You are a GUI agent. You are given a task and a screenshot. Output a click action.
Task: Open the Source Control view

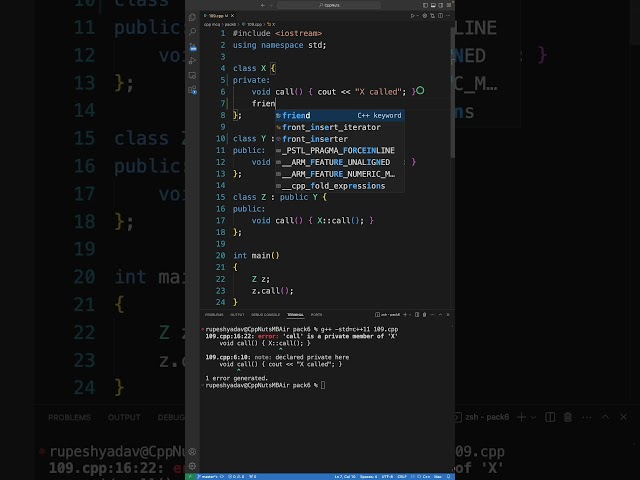pyautogui.click(x=192, y=47)
